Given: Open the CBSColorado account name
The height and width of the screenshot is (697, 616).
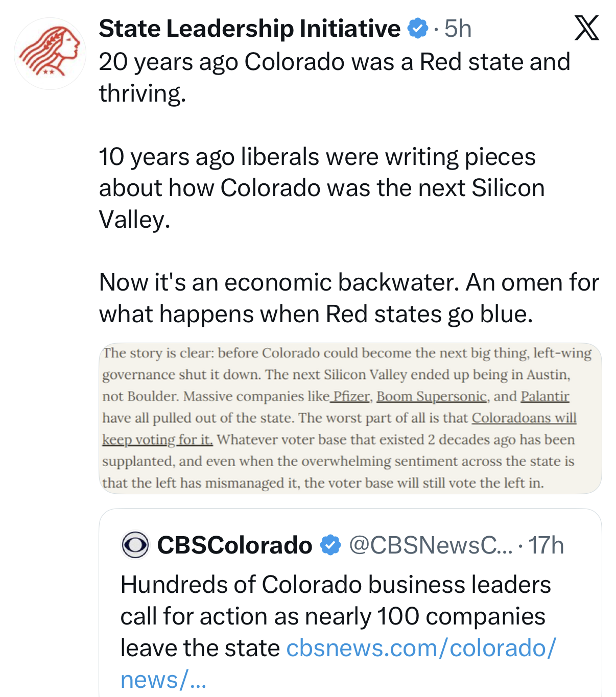Looking at the screenshot, I should pos(234,545).
